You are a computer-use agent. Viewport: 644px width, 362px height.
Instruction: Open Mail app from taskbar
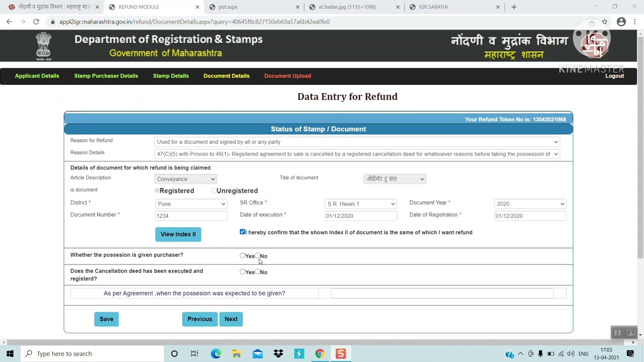[258, 353]
